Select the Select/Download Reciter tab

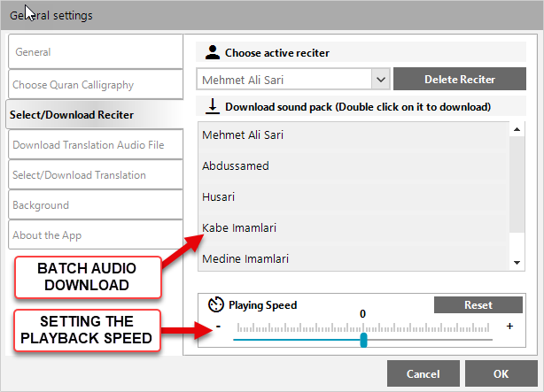point(95,114)
